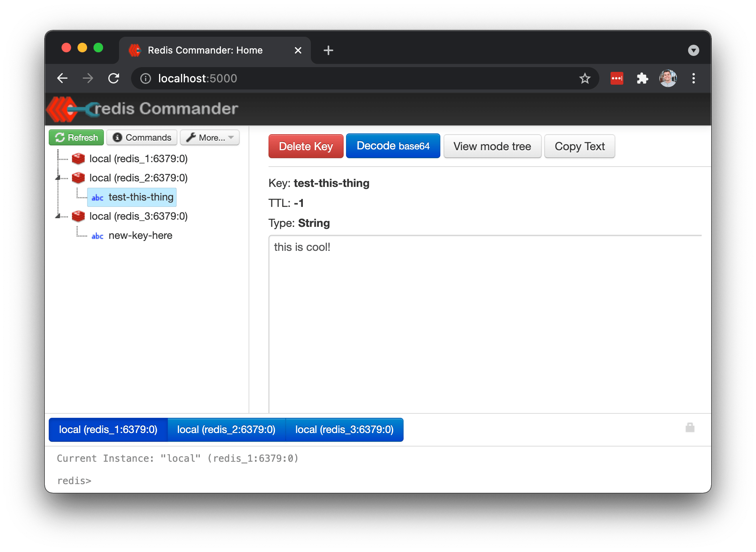Image resolution: width=756 pixels, height=552 pixels.
Task: Click the wrench icon on the More button
Action: (192, 137)
